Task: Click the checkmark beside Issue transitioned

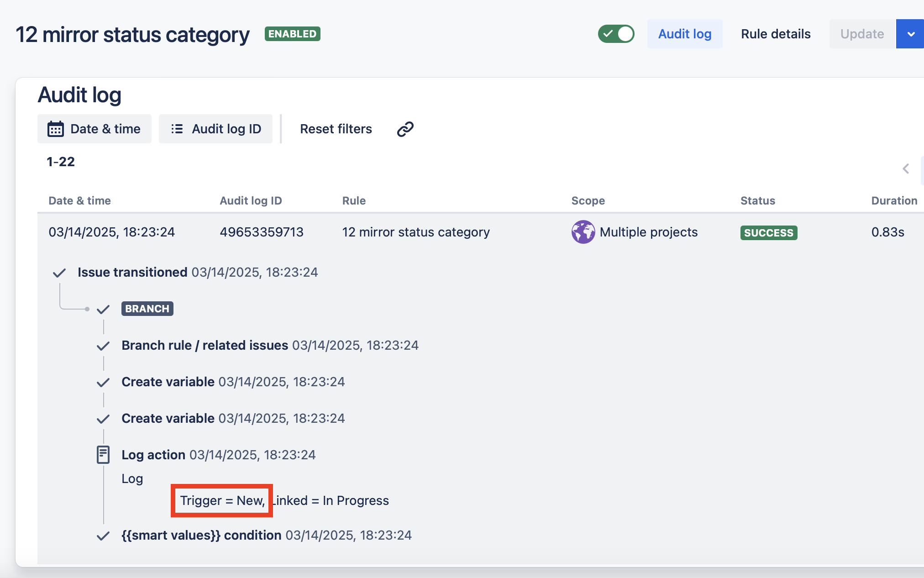Action: pos(59,273)
